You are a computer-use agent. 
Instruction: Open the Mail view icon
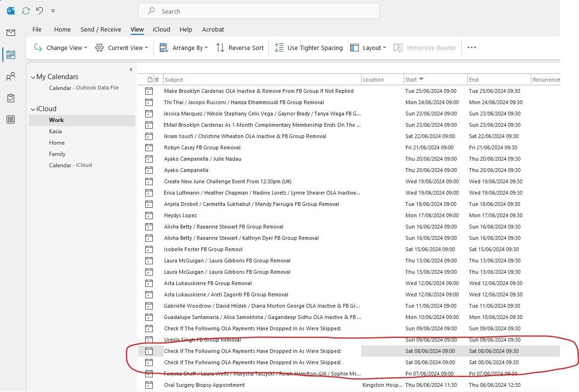click(x=10, y=33)
